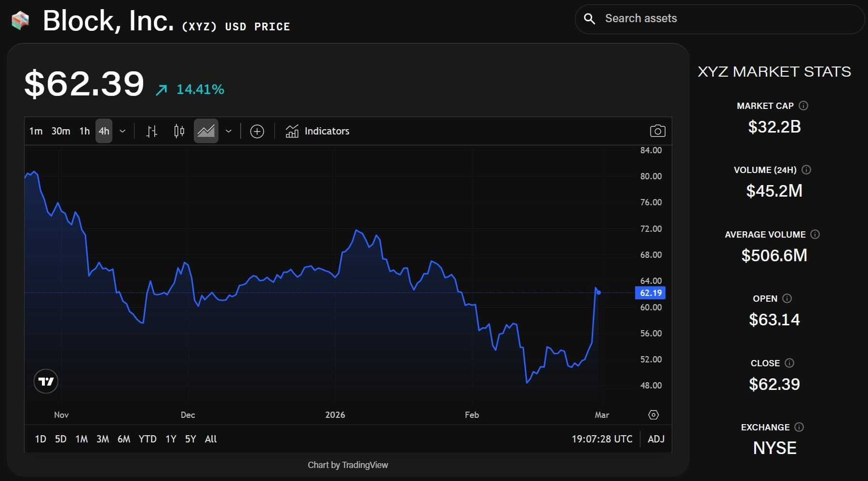Click the TradingView logo on the chart
This screenshot has height=481, width=868.
pos(45,381)
